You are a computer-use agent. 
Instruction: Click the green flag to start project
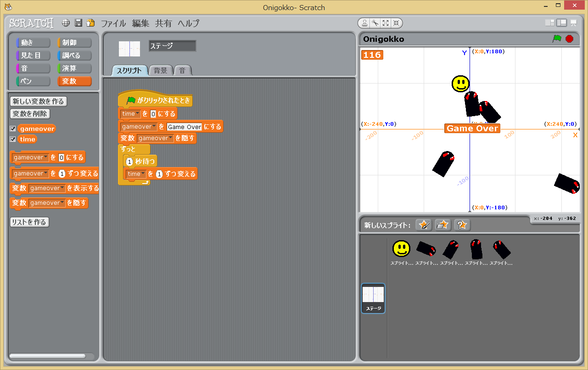(x=557, y=39)
